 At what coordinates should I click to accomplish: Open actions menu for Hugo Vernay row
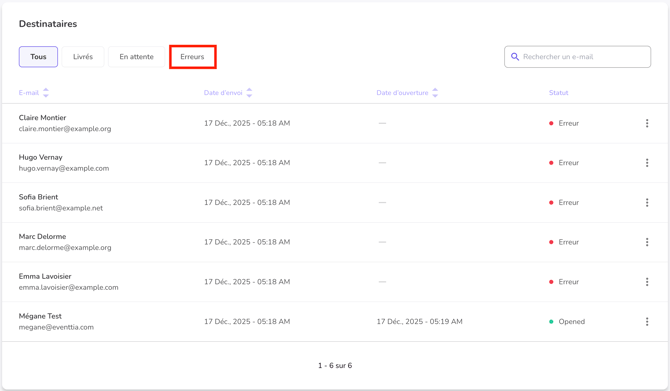point(646,163)
